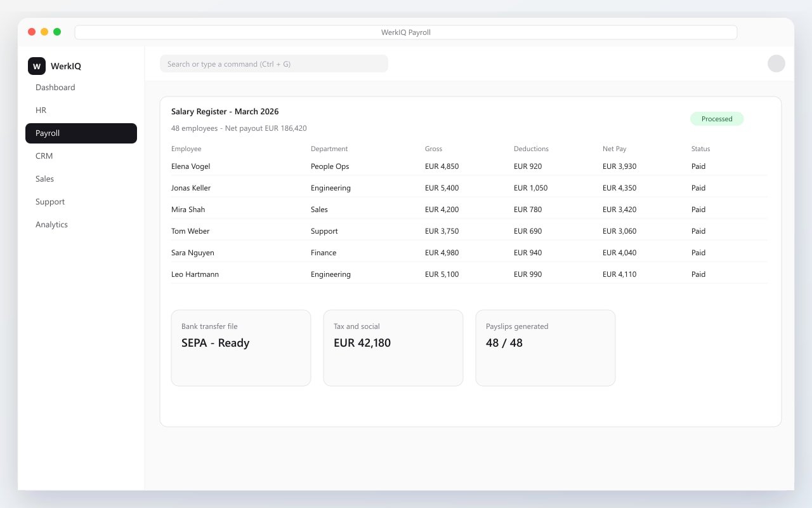Click Paid status for Leo Hartmann
This screenshot has height=508, width=812.
tap(698, 274)
